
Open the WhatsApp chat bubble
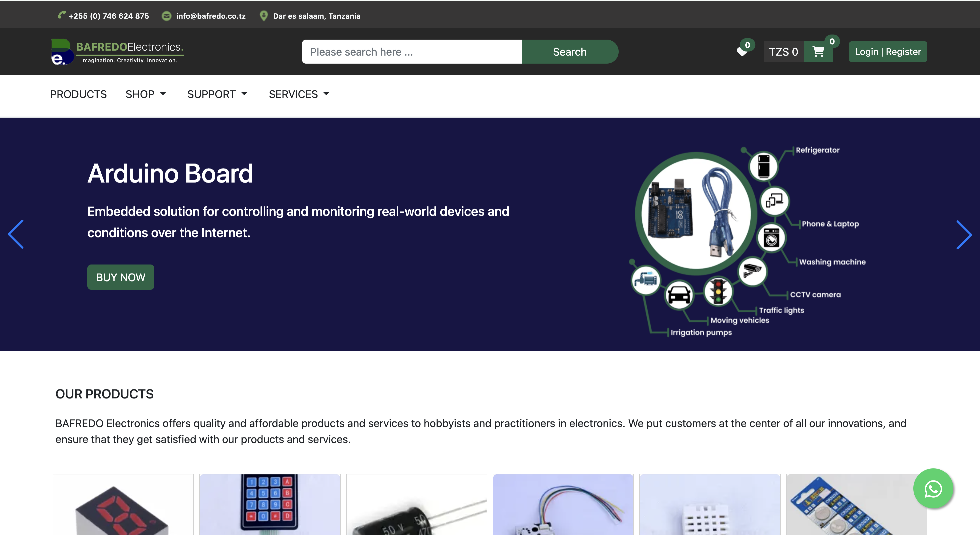click(x=933, y=488)
